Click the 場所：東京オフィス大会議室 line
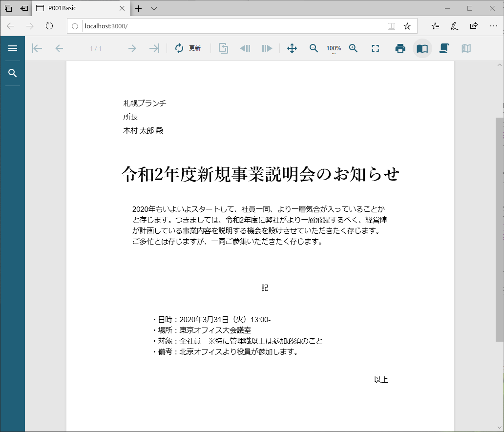 [202, 330]
